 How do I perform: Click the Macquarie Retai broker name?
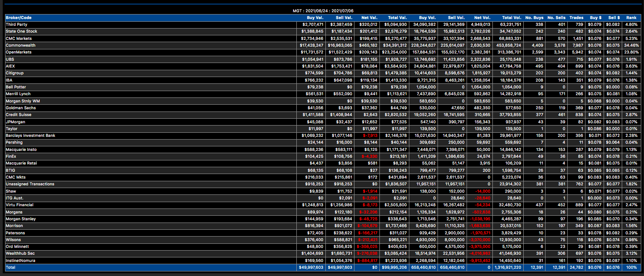click(21, 163)
